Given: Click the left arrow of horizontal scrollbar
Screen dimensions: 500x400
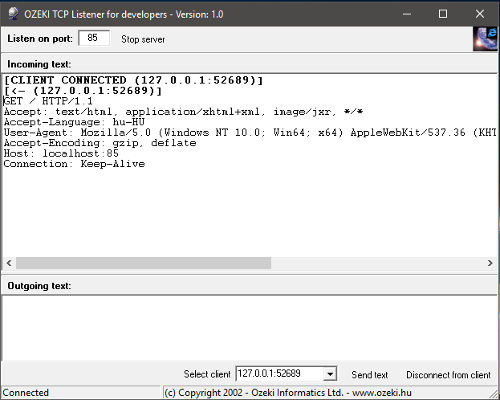Looking at the screenshot, I should 9,263.
